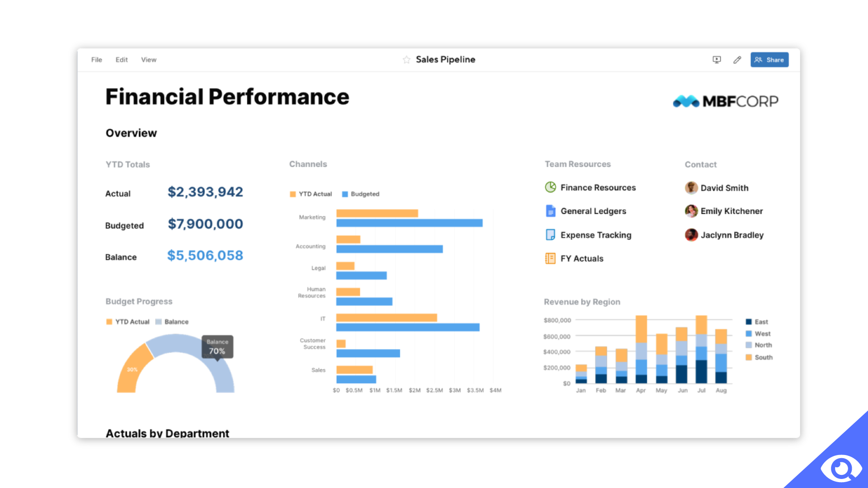Toggle East in Revenue legend
868x488 pixels.
coord(757,322)
